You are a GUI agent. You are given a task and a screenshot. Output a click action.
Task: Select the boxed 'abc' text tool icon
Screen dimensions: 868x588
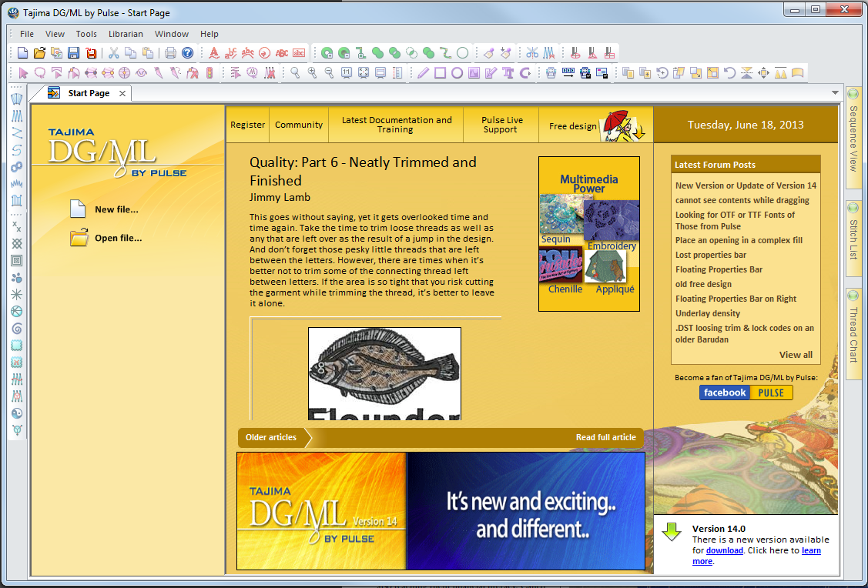299,53
